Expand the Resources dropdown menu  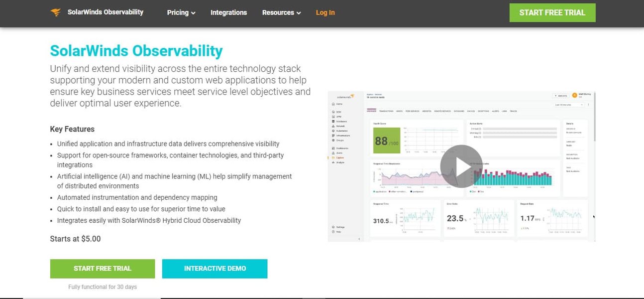point(282,12)
